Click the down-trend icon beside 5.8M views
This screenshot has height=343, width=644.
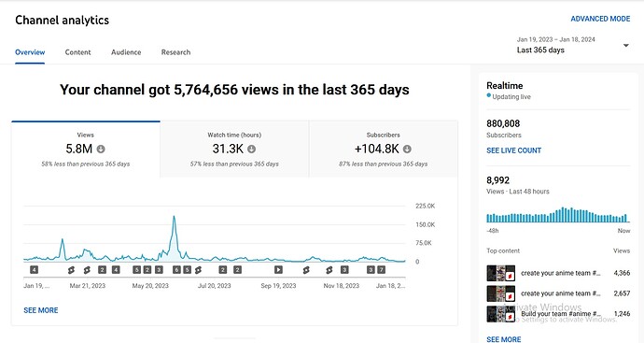click(x=101, y=149)
